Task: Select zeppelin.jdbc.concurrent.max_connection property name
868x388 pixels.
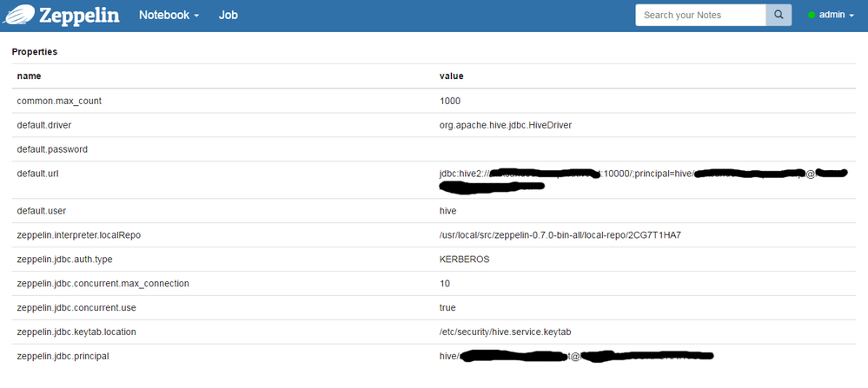Action: click(x=103, y=284)
